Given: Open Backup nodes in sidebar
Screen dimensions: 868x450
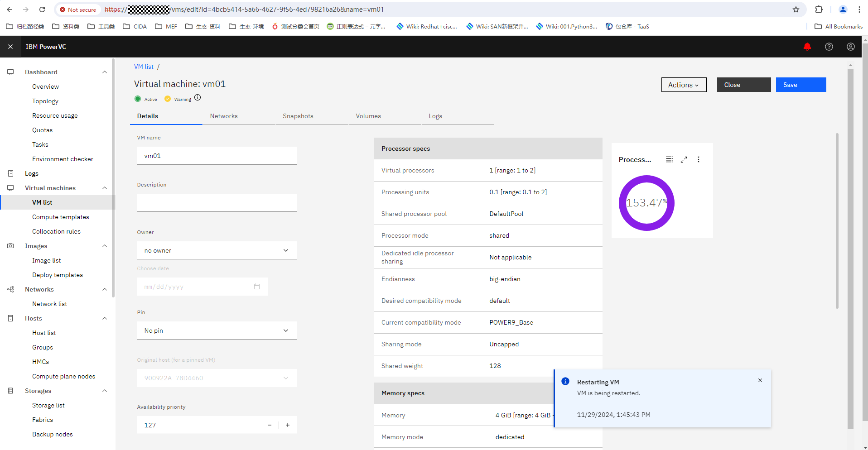Looking at the screenshot, I should [x=53, y=434].
